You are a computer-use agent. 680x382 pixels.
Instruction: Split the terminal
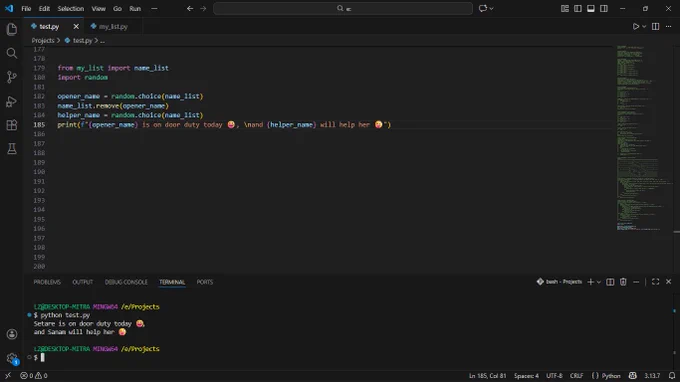click(x=610, y=282)
